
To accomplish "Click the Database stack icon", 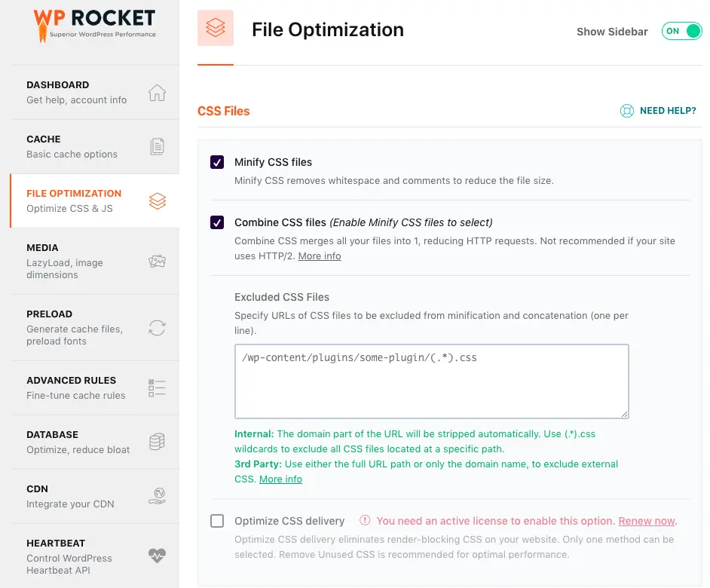I will pos(157,443).
